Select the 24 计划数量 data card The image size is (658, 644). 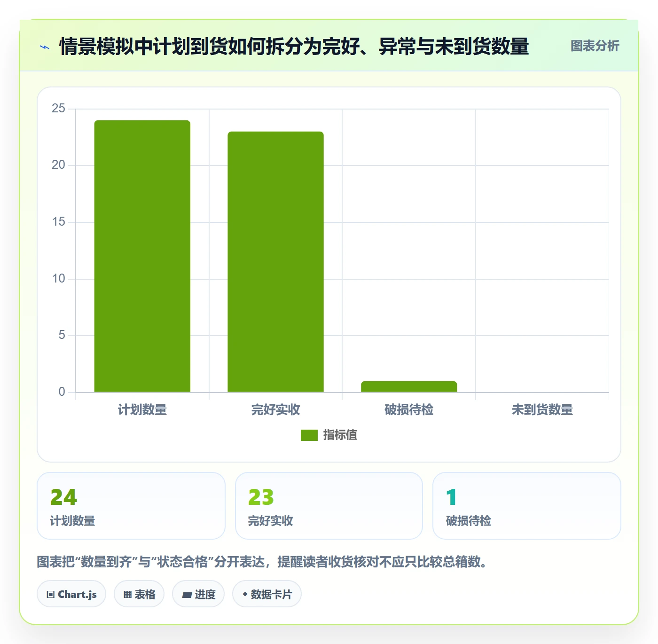(x=131, y=506)
